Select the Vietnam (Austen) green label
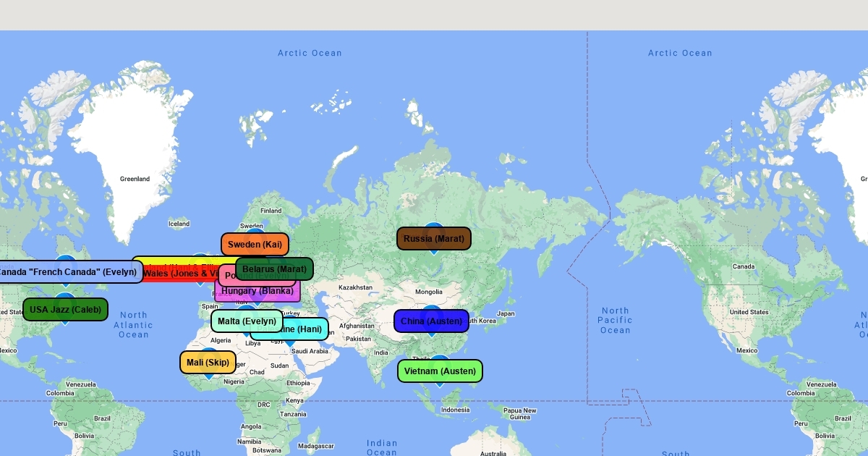Viewport: 868px width, 456px height. tap(440, 371)
